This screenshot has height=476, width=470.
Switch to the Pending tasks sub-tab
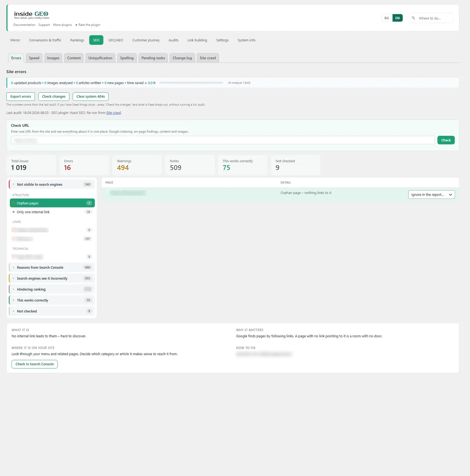(x=153, y=58)
